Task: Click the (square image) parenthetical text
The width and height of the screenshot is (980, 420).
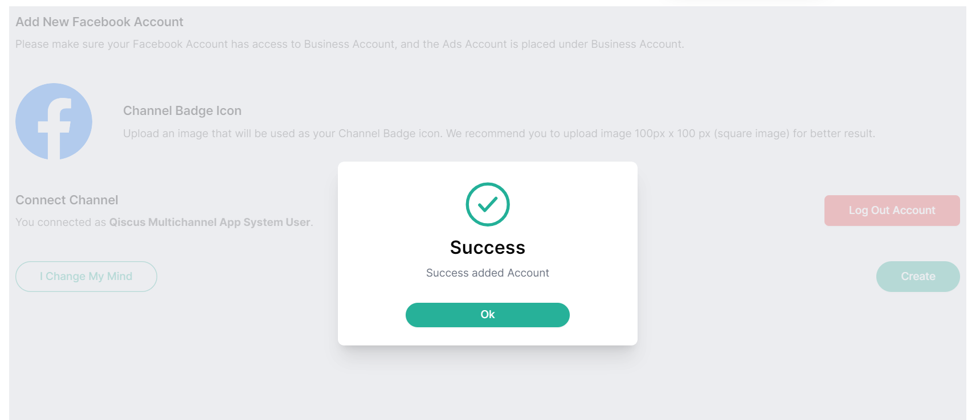Action: pos(752,134)
